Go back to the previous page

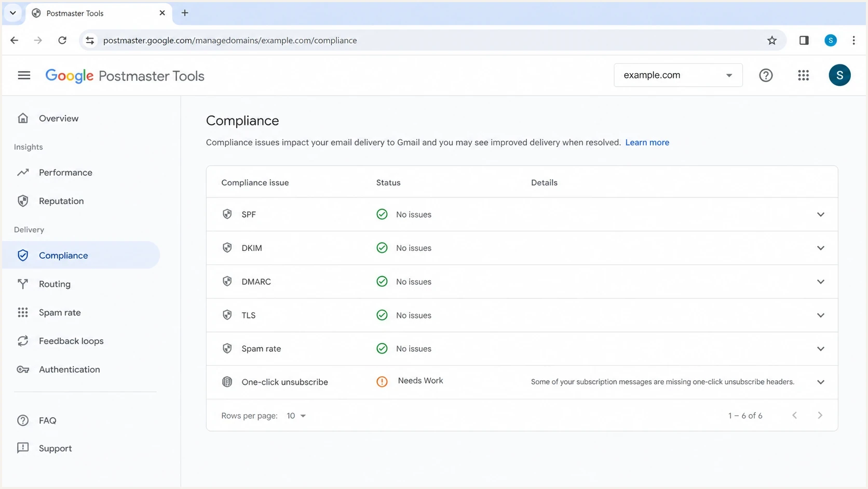(15, 41)
